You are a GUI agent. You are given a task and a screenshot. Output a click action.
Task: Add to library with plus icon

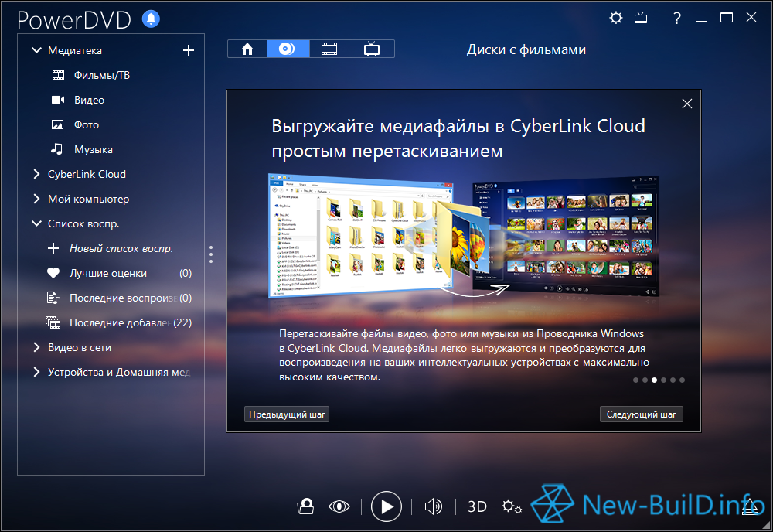point(189,50)
